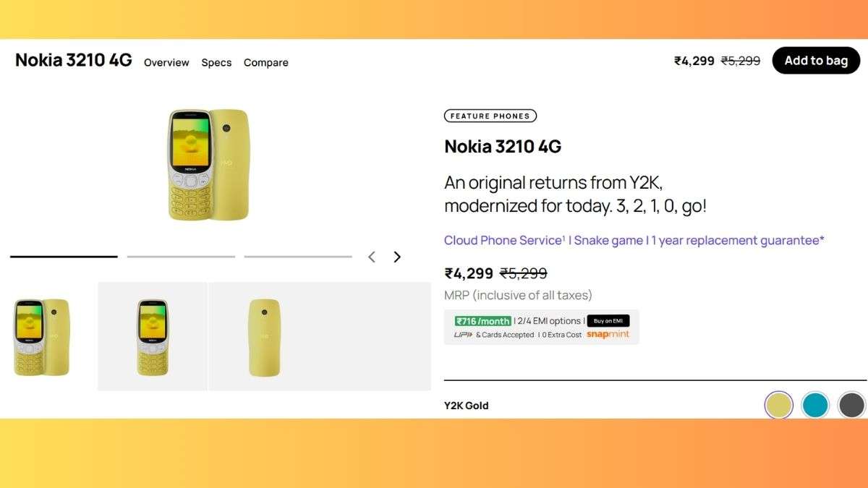Click the next image arrow chevron
868x488 pixels.
(396, 257)
